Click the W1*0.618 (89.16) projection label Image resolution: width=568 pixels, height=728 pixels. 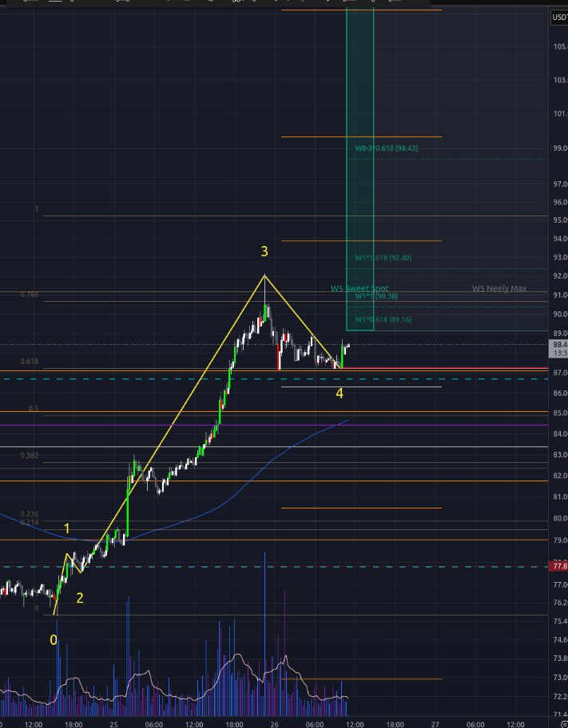383,320
